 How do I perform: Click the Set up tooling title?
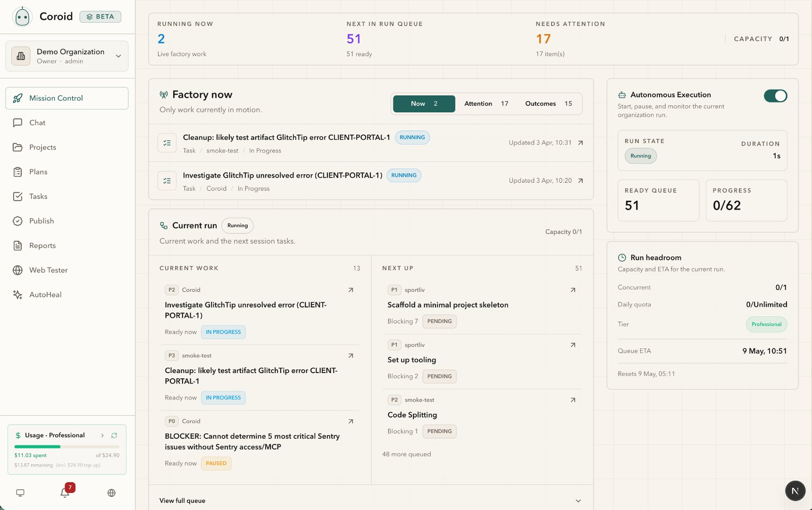(x=411, y=360)
